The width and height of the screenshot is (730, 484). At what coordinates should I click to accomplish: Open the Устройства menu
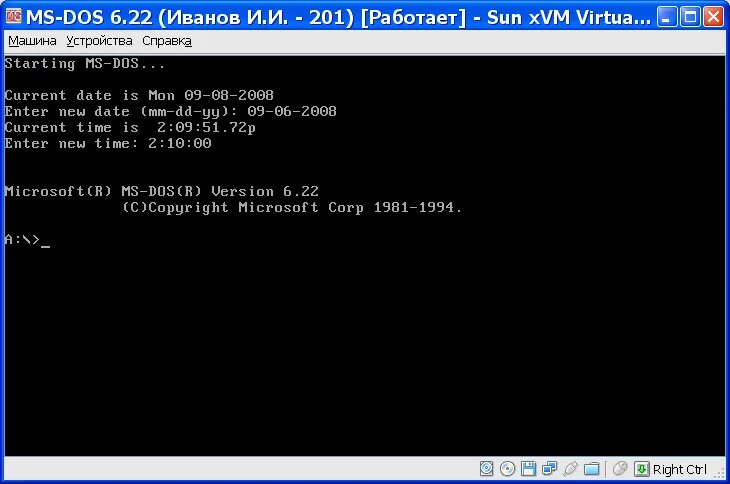click(99, 41)
